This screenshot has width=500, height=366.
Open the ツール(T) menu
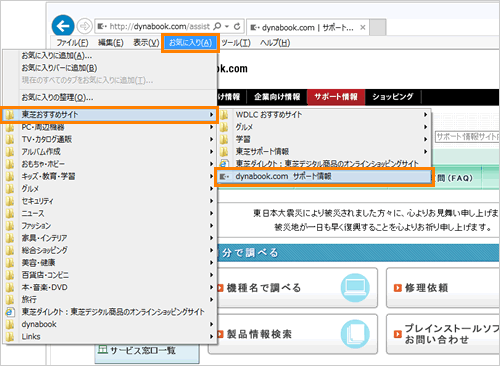(236, 43)
